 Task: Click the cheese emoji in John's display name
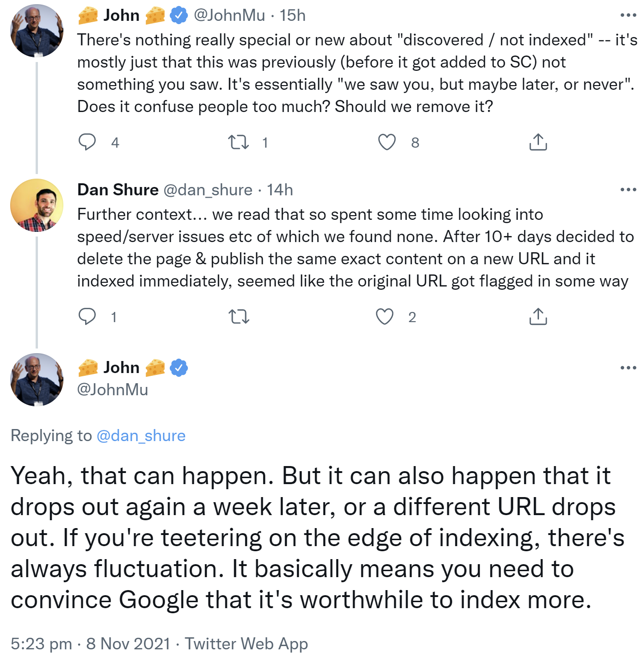point(87,14)
